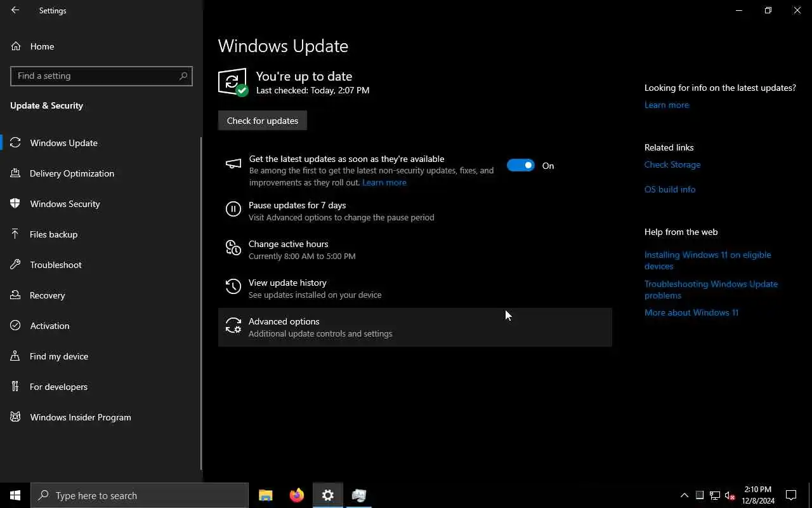Image resolution: width=812 pixels, height=508 pixels.
Task: Go to Windows Security page
Action: (101, 204)
